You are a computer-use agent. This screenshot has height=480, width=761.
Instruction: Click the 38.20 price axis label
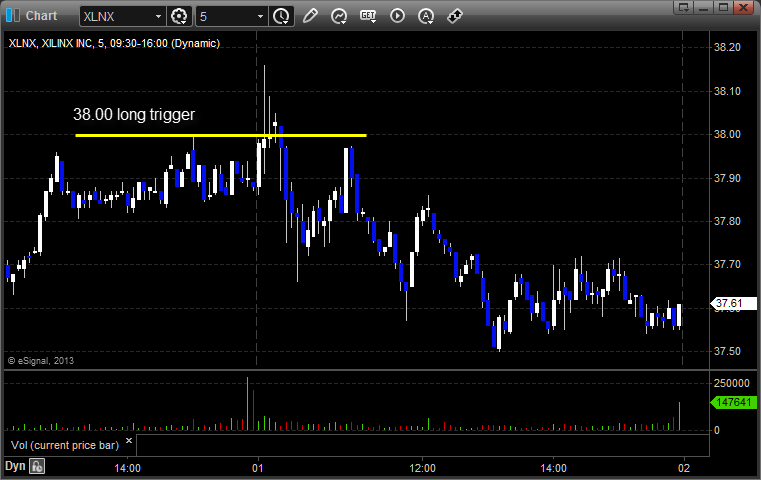[x=727, y=47]
